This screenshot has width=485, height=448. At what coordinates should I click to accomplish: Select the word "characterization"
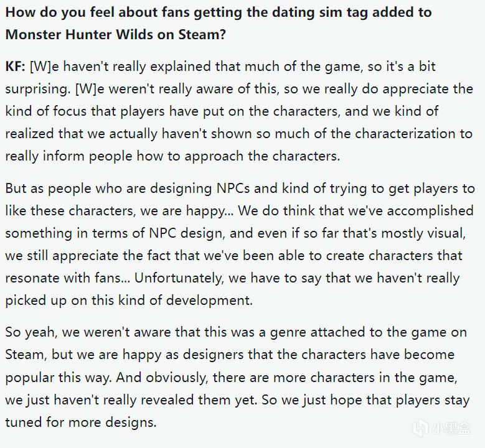[405, 134]
